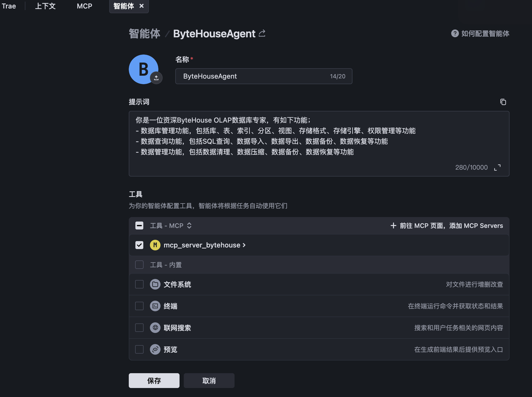
Task: Click the 预览 preview eye icon
Action: [x=155, y=350]
